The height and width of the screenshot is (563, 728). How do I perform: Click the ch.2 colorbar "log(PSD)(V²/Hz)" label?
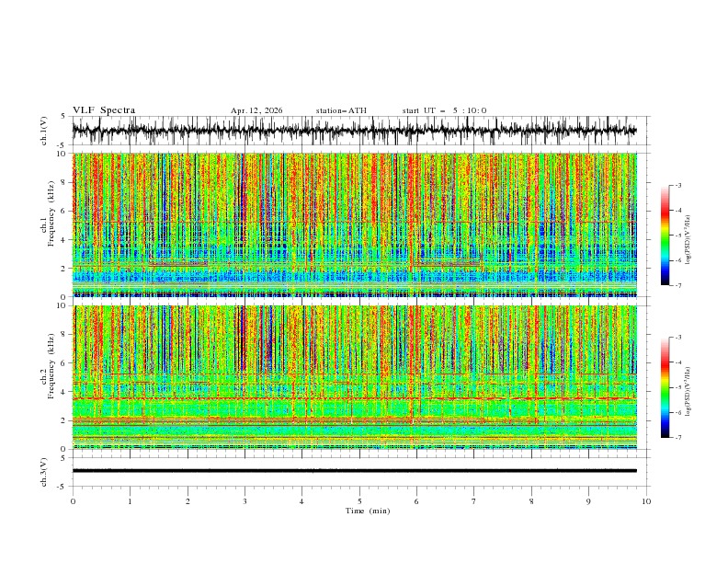pos(688,392)
